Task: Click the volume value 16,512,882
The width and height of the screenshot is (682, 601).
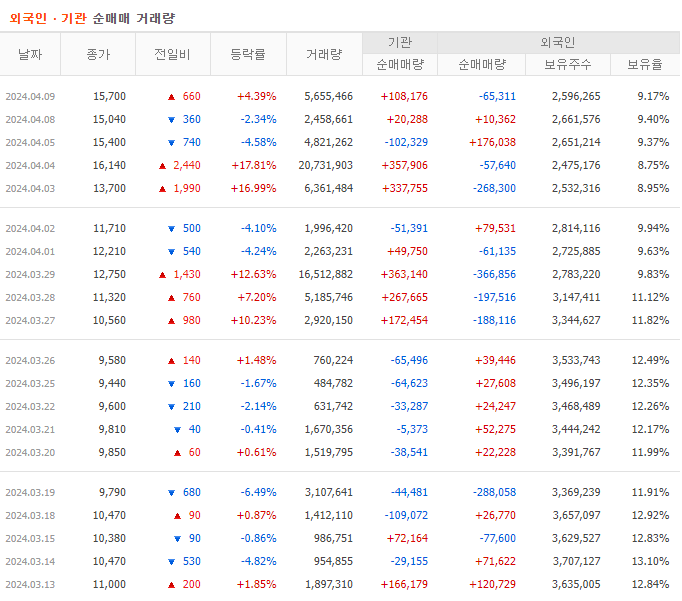Action: (326, 274)
